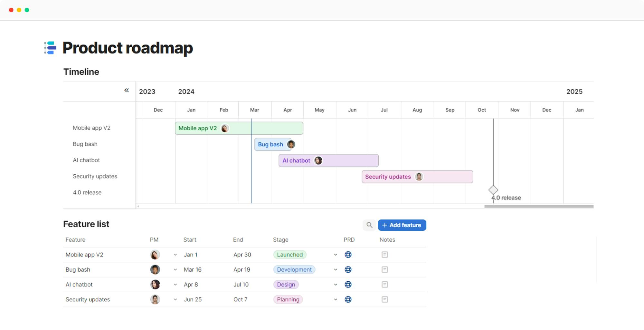This screenshot has height=330, width=644.
Task: Open Stage dropdown arrow for Planning row
Action: coord(336,299)
